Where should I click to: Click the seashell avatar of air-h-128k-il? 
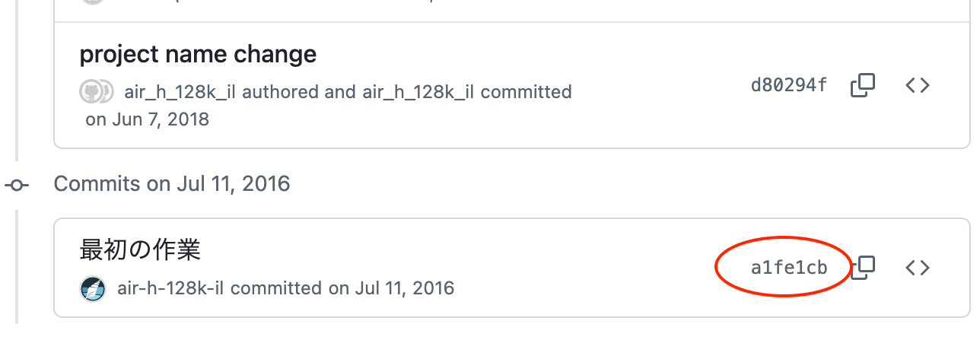pos(93,289)
